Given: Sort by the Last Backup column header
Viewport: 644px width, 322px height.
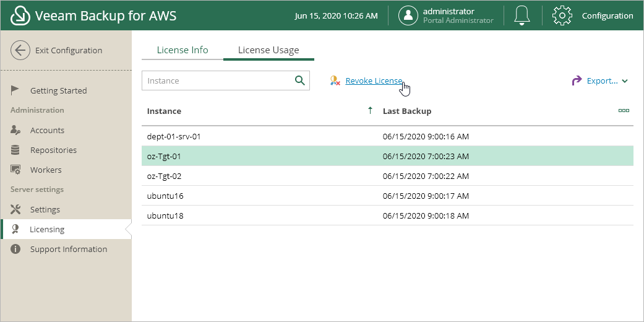Looking at the screenshot, I should click(407, 111).
